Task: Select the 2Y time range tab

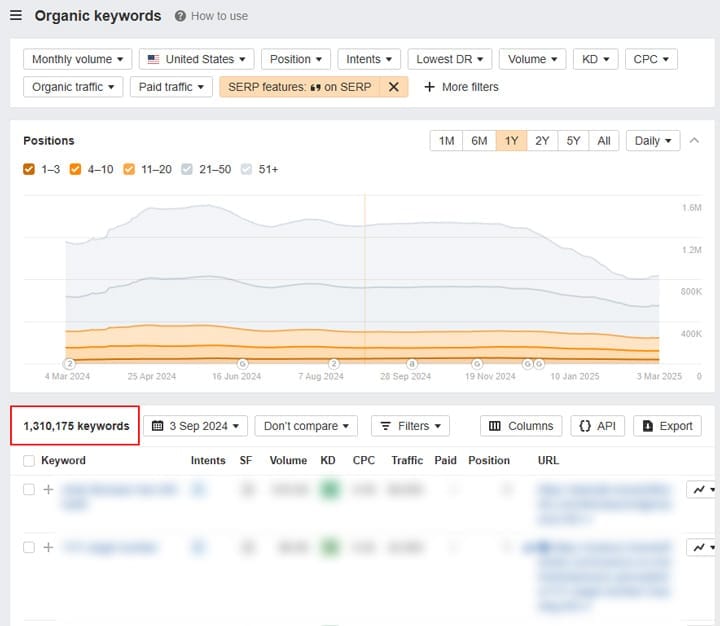Action: 542,141
